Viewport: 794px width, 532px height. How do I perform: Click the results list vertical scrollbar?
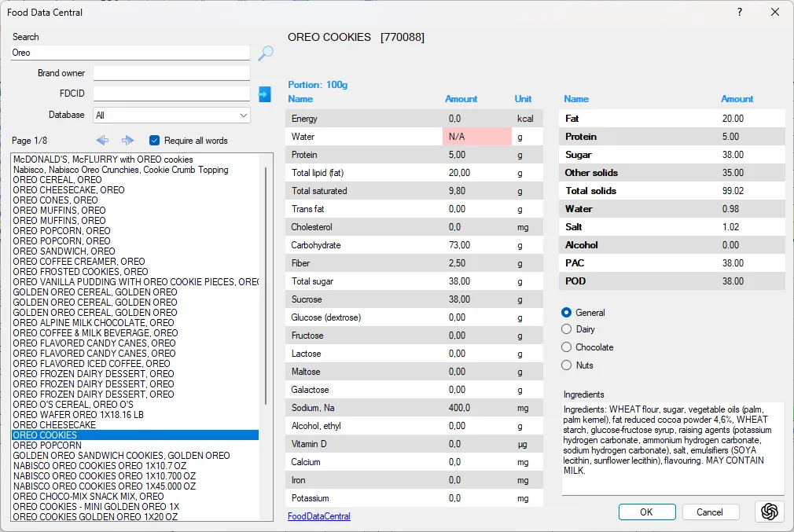[266, 286]
